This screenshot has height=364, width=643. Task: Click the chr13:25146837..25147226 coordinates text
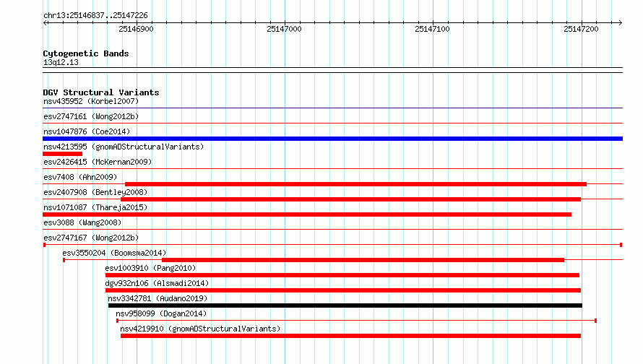(x=95, y=16)
